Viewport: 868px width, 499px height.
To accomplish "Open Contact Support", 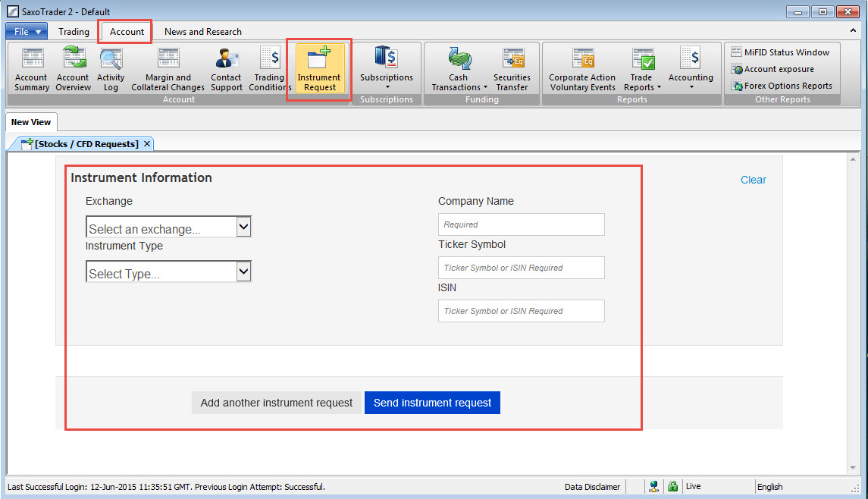I will [227, 69].
